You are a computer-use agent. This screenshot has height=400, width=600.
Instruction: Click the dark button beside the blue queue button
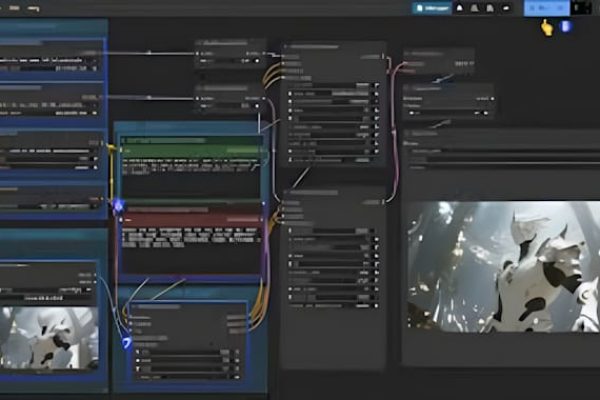[580, 8]
